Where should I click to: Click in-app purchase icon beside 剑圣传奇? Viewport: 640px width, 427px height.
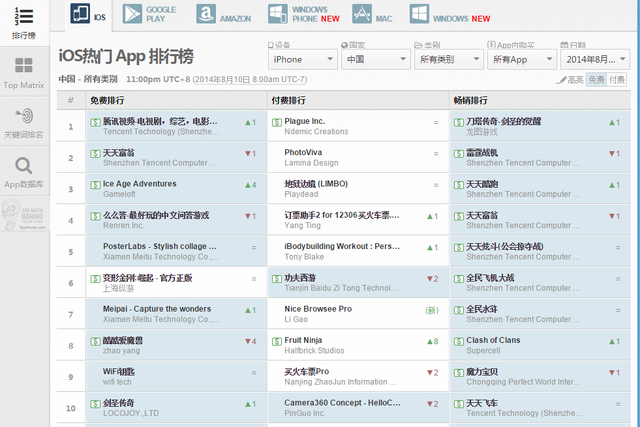click(95, 404)
